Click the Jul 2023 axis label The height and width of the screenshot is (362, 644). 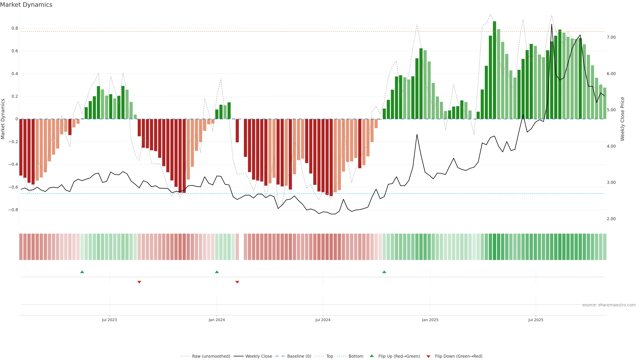point(109,320)
